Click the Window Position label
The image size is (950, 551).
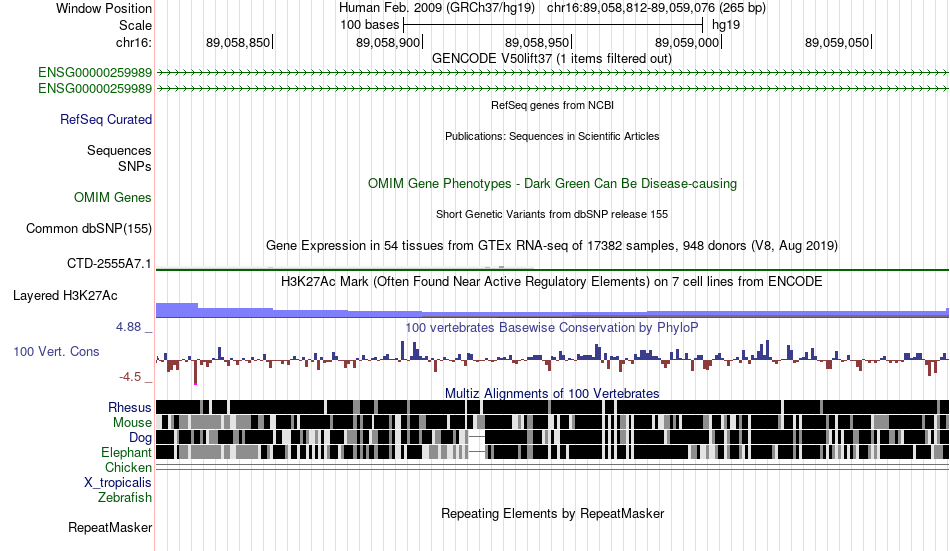pyautogui.click(x=104, y=8)
